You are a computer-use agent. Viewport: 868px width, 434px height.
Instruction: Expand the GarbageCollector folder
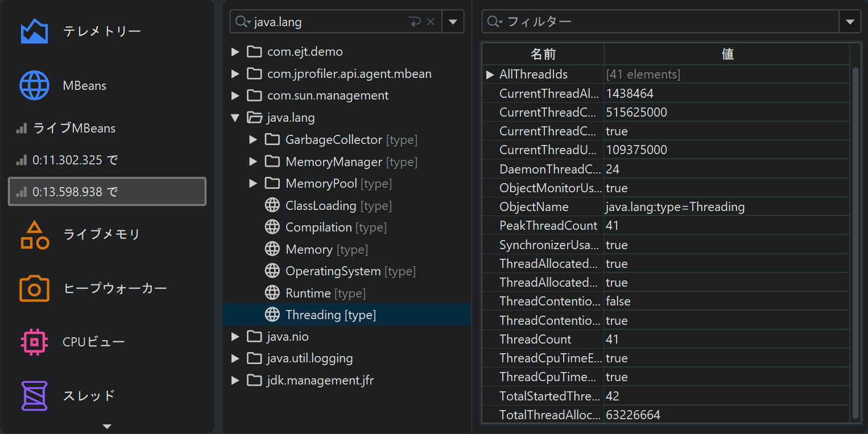253,140
